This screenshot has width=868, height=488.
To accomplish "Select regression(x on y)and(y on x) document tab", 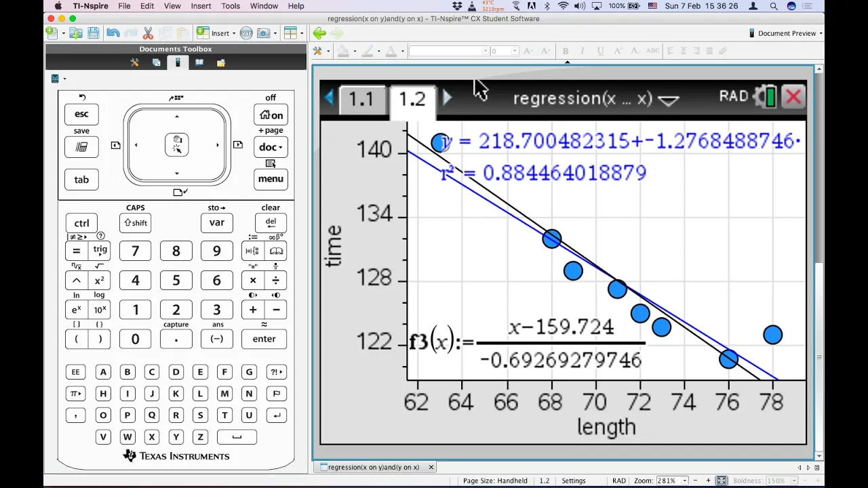I will 374,467.
